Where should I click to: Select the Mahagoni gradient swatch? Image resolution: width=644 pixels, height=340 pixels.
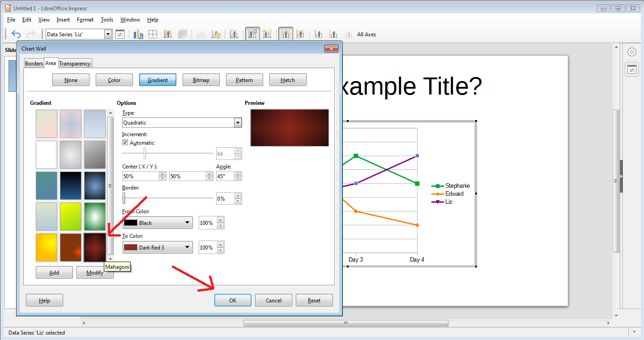[95, 247]
